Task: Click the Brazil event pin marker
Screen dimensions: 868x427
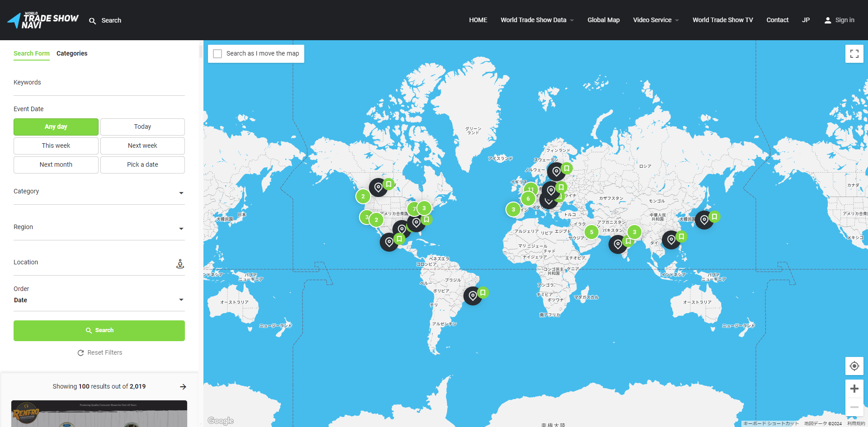Action: click(x=473, y=296)
